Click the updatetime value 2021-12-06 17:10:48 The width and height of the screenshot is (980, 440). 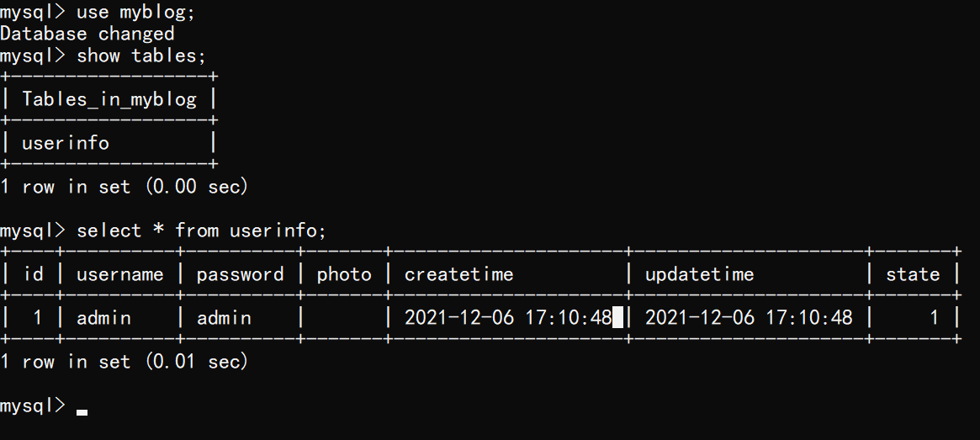point(749,318)
